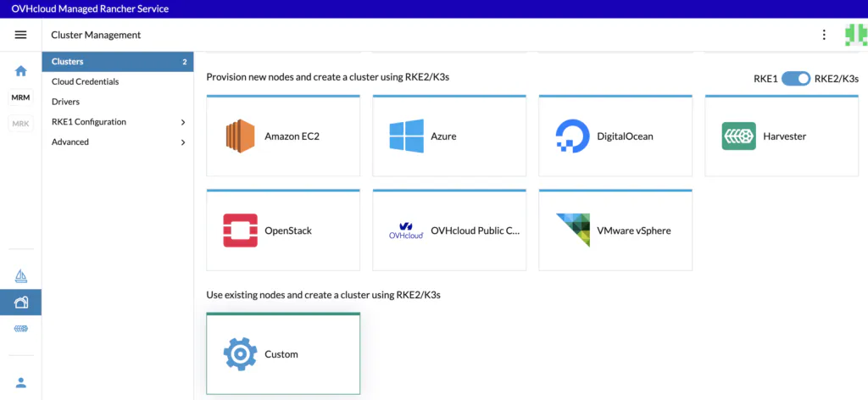This screenshot has width=868, height=400.
Task: Open Users & Authentication person icon
Action: tap(20, 382)
